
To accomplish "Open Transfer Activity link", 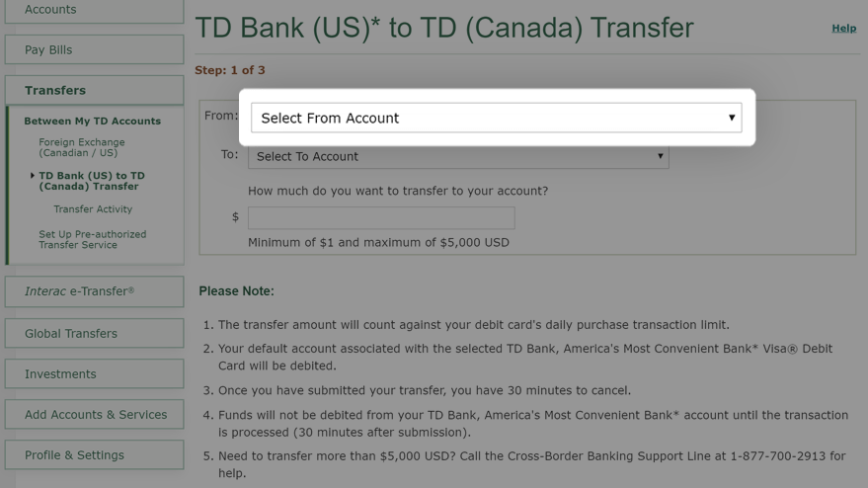I will tap(93, 208).
